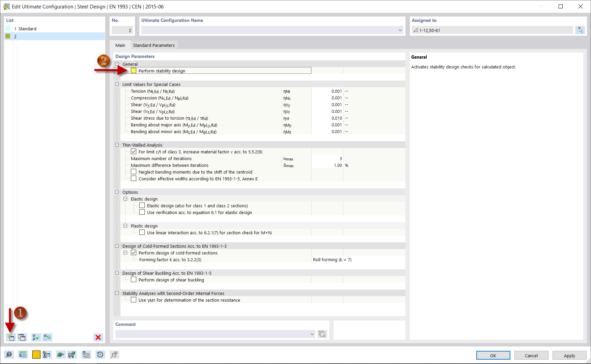
Task: Enable Perform stability design
Action: (x=134, y=70)
